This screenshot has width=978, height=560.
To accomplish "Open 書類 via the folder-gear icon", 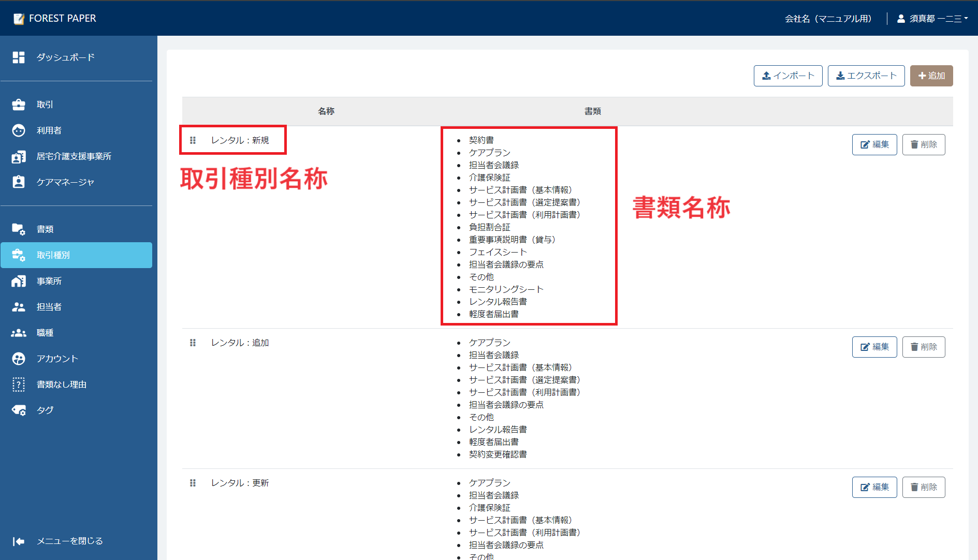I will pos(19,229).
